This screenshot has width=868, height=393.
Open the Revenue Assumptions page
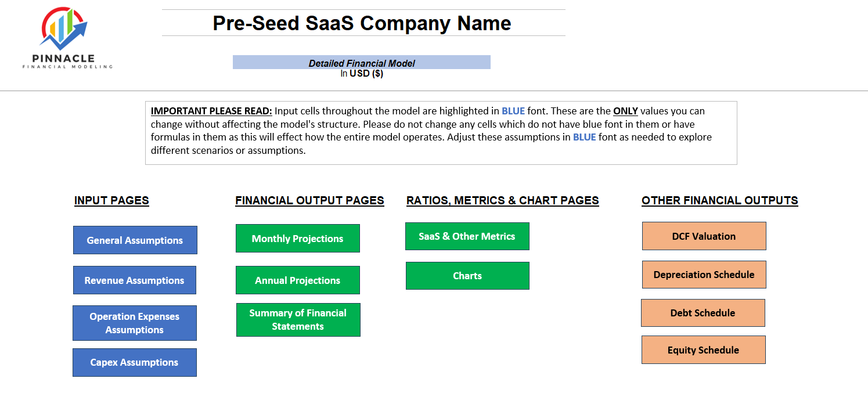click(x=134, y=280)
